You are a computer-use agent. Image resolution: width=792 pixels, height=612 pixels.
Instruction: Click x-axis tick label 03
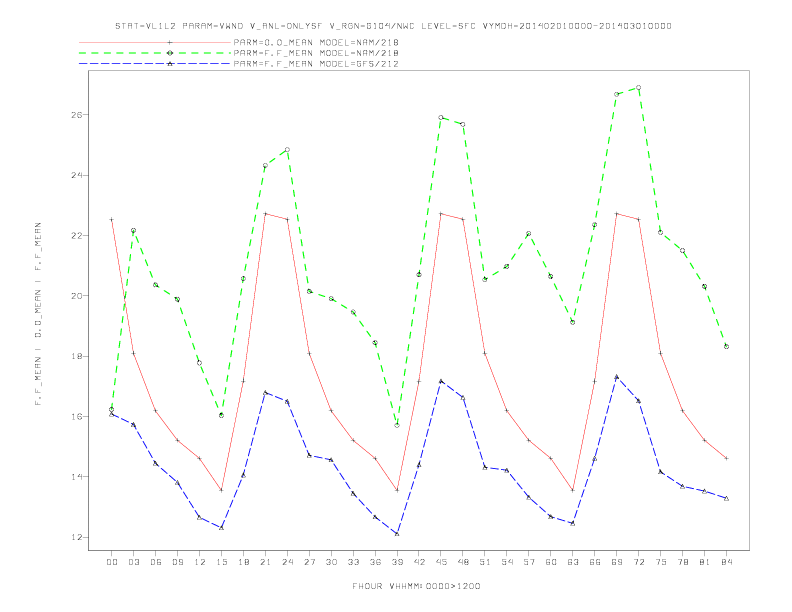133,562
